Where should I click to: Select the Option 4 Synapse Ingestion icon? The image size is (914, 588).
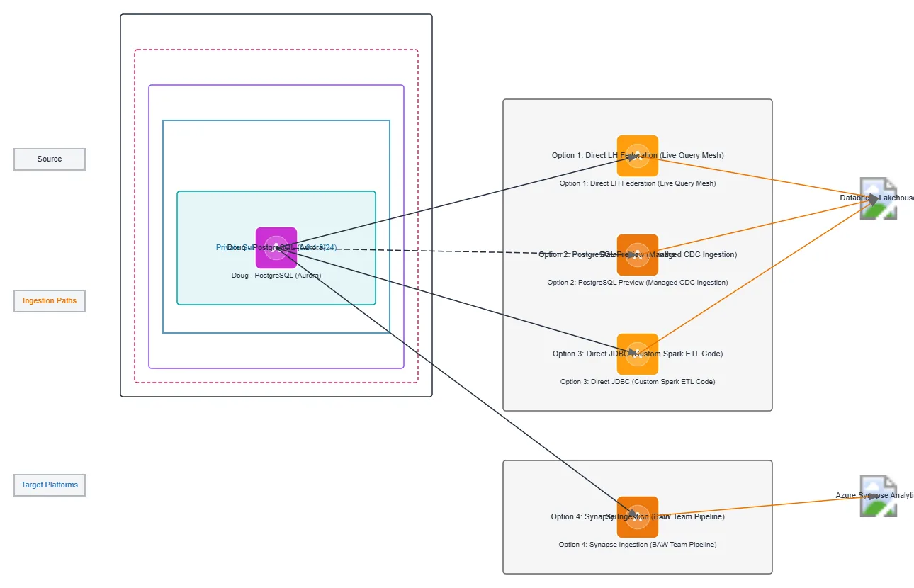point(638,517)
